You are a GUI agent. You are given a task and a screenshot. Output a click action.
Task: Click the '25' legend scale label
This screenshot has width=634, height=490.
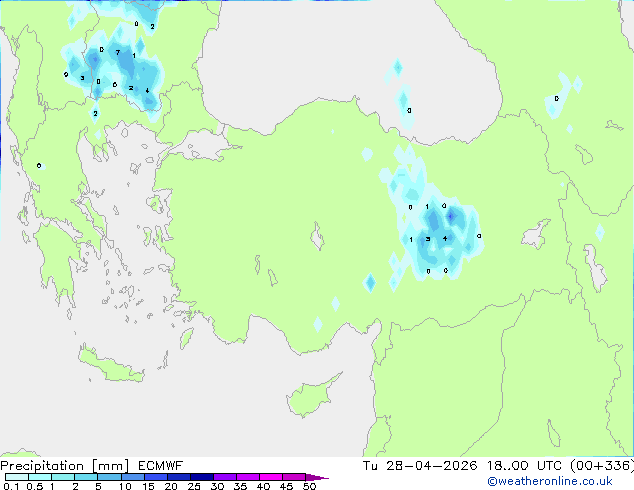pos(194,486)
